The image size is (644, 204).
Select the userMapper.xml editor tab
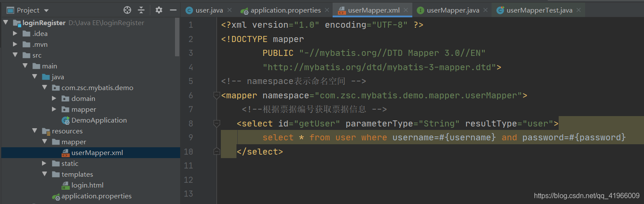coord(372,10)
